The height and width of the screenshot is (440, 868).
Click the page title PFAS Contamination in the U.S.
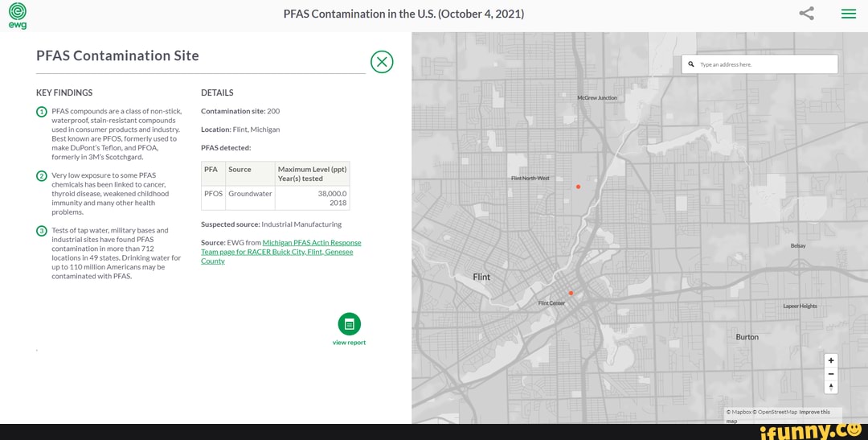(403, 14)
